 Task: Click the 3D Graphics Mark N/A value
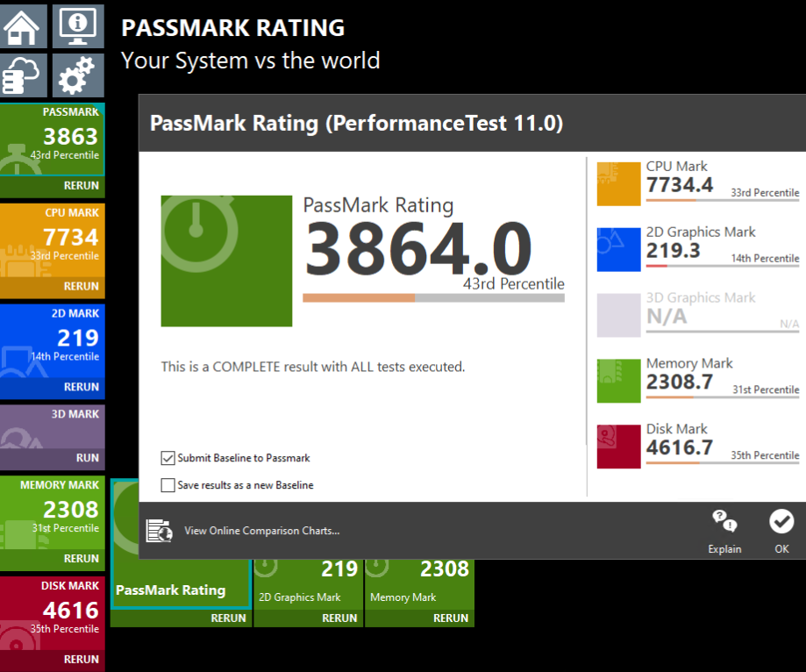click(667, 317)
